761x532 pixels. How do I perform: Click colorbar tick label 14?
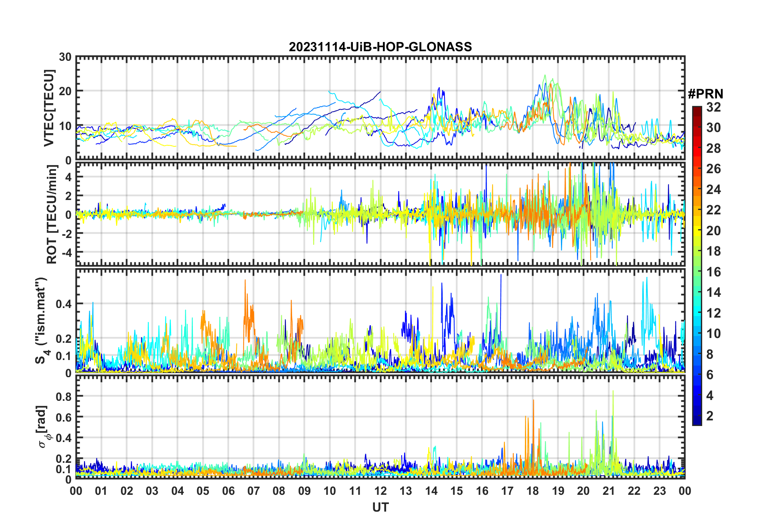click(x=713, y=292)
